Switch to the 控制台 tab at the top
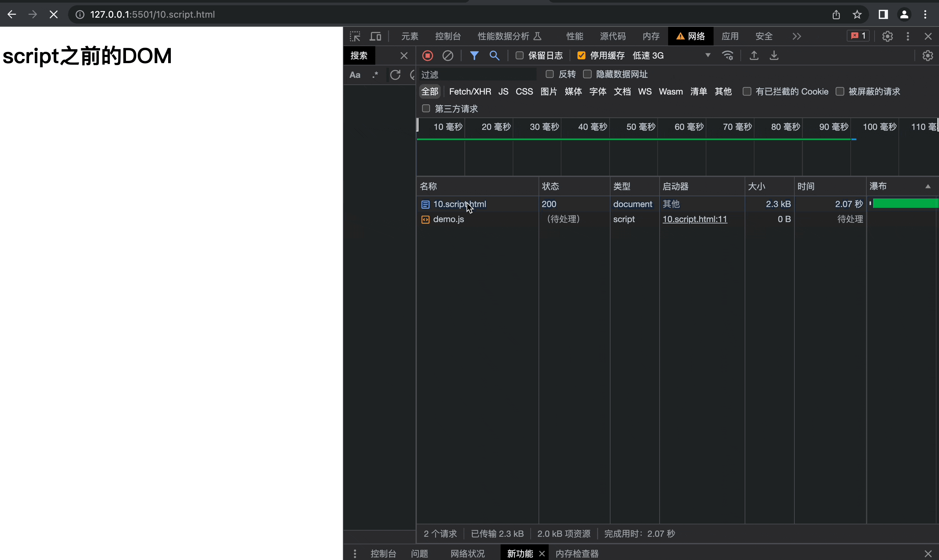The image size is (939, 560). click(x=448, y=36)
